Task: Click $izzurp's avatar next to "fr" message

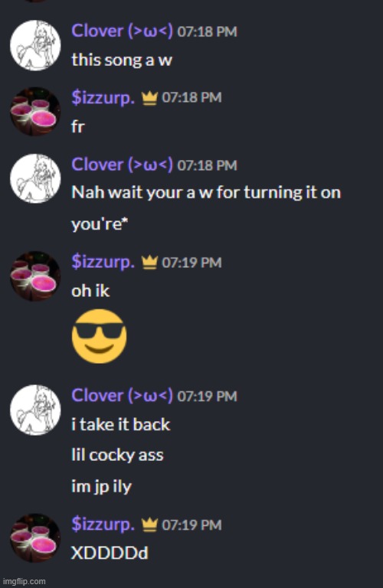Action: pos(35,112)
